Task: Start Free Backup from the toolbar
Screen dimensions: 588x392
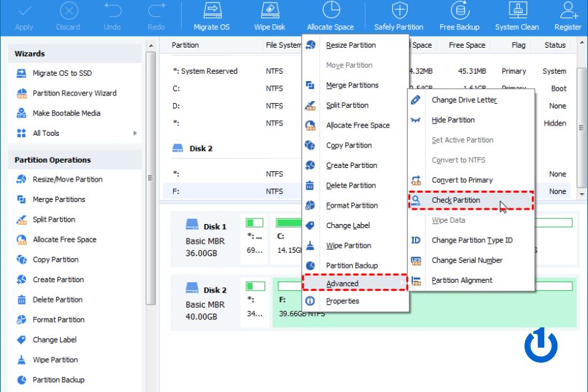Action: click(460, 12)
